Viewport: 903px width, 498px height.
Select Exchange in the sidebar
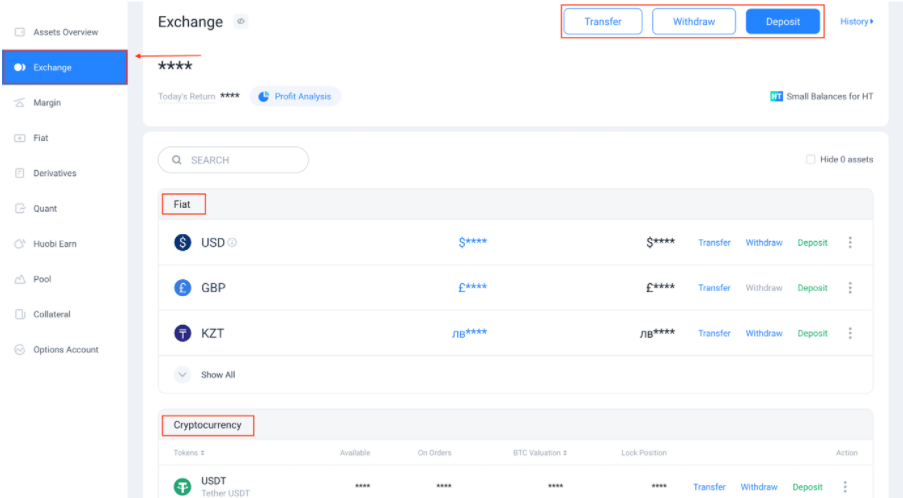(64, 67)
